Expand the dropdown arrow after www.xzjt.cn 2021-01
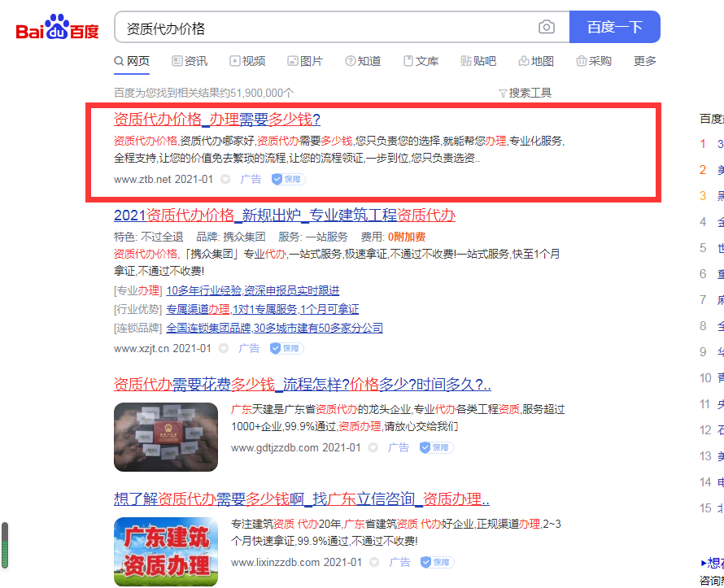The width and height of the screenshot is (724, 588). 224,348
